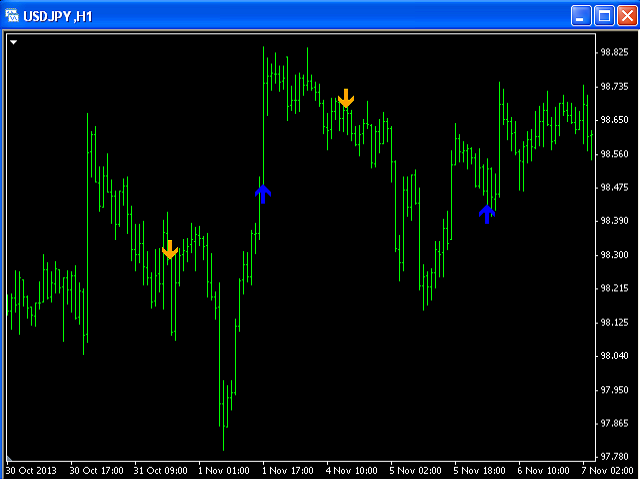Image resolution: width=640 pixels, height=480 pixels.
Task: Click the 98.390 price label
Action: point(614,221)
